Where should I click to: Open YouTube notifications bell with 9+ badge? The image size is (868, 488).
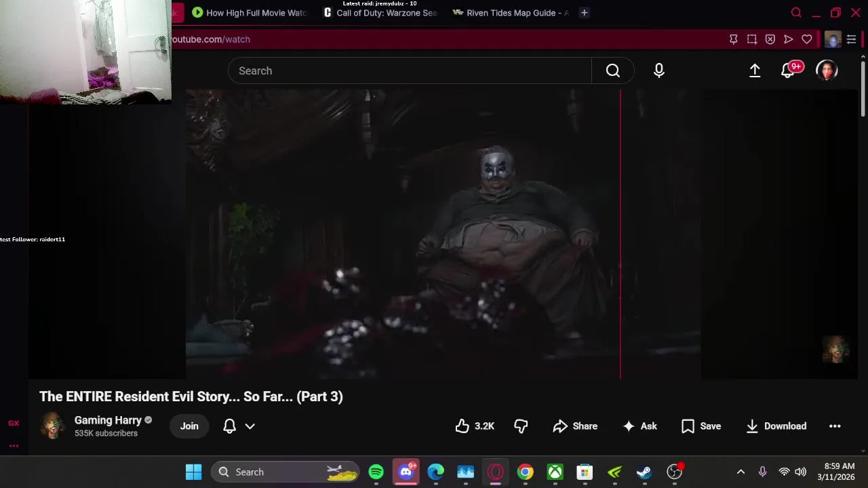(x=789, y=70)
